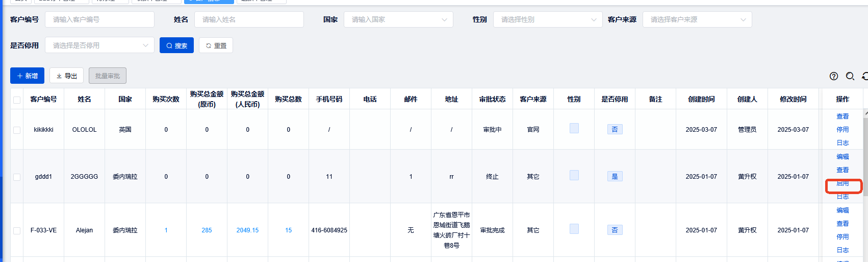Click 停用 link for customer kikikkki
Image resolution: width=868 pixels, height=262 pixels.
[843, 130]
